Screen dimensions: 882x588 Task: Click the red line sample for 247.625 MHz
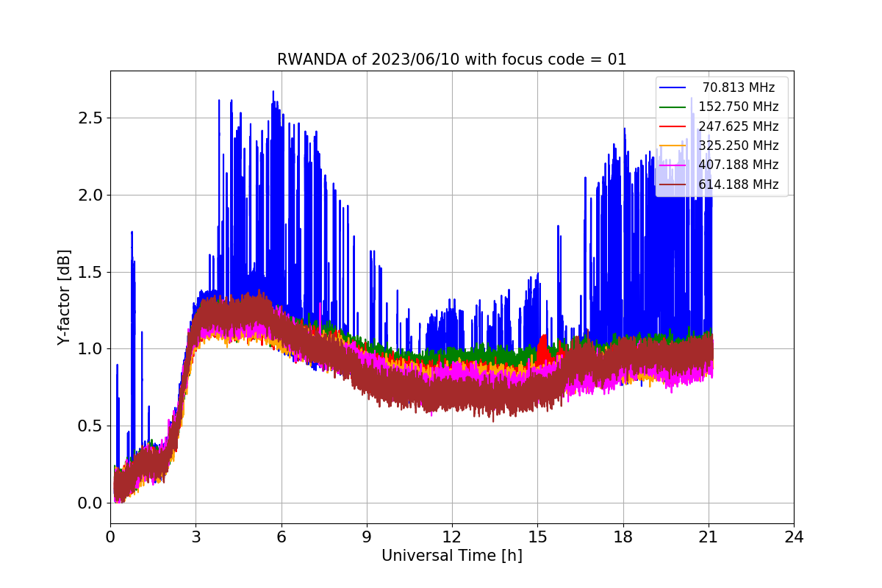pyautogui.click(x=673, y=126)
